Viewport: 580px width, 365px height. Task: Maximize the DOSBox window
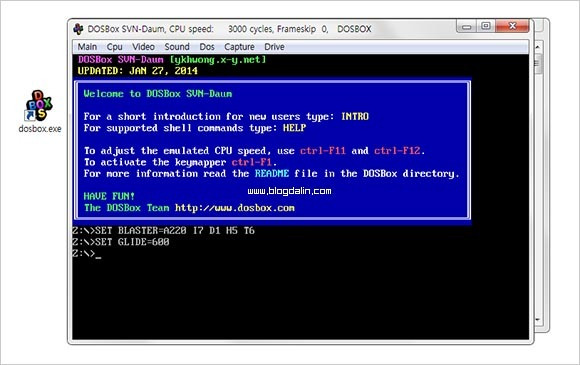pyautogui.click(x=486, y=26)
